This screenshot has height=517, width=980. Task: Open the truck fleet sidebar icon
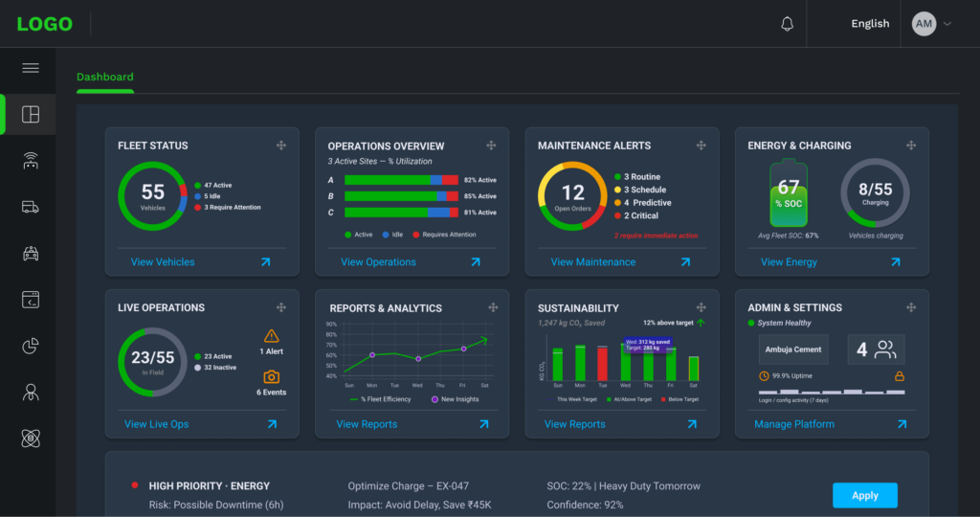click(31, 207)
